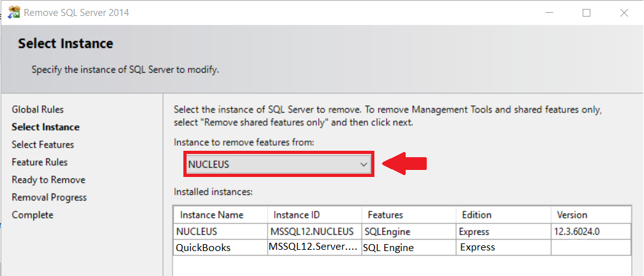Click the dropdown chevron arrow of instance combo box
This screenshot has width=644, height=276.
[364, 164]
